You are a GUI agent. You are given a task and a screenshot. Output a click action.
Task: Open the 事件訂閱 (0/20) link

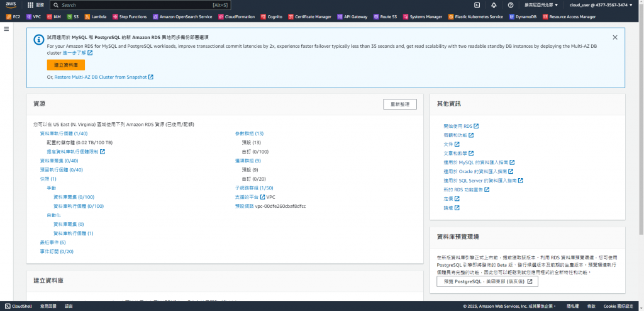click(57, 251)
